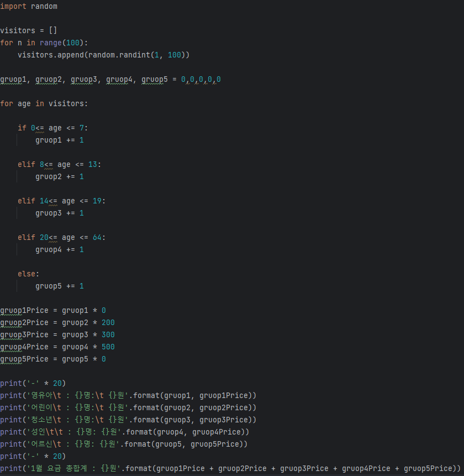The height and width of the screenshot is (476, 464).
Task: Click the 'gruop3 += 1' statement
Action: pos(60,213)
